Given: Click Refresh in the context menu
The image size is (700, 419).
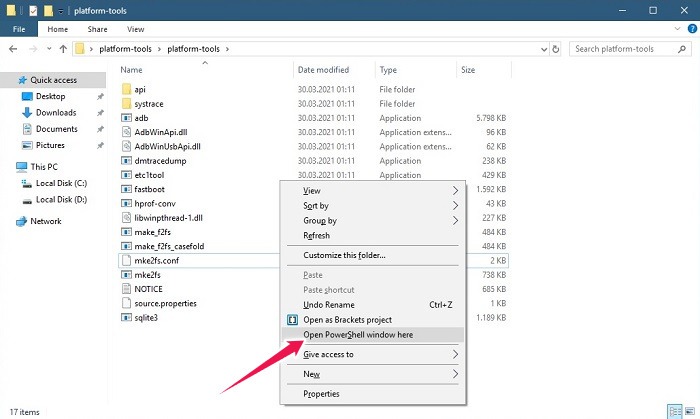Looking at the screenshot, I should click(x=316, y=235).
